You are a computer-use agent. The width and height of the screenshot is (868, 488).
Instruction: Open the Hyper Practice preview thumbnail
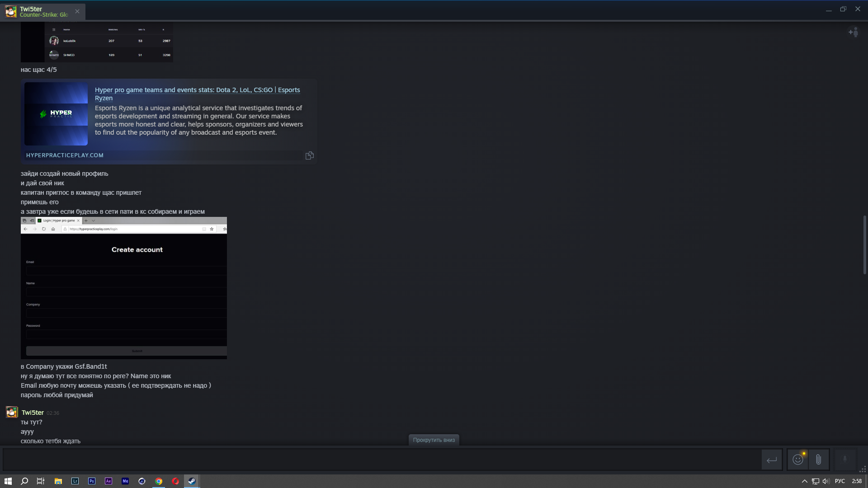coord(56,114)
